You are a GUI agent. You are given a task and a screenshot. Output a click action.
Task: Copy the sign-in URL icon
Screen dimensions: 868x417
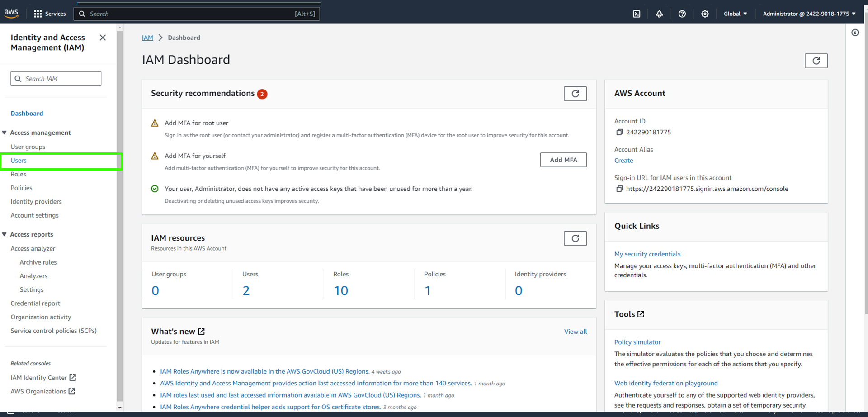click(x=619, y=189)
